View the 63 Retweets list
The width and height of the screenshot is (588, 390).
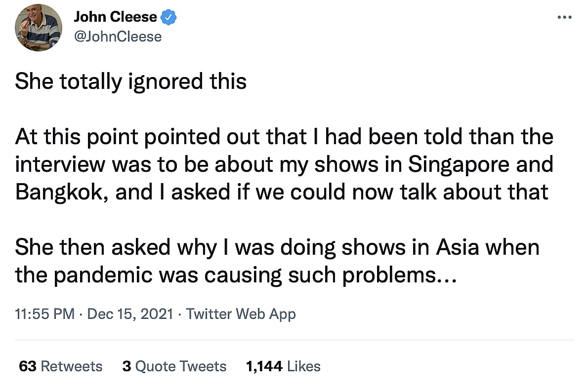click(x=60, y=366)
